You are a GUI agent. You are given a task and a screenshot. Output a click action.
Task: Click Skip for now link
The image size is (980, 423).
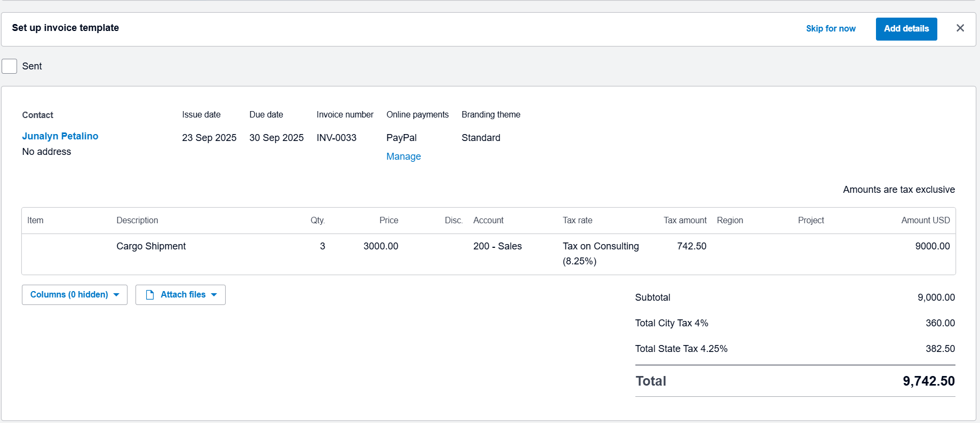830,29
